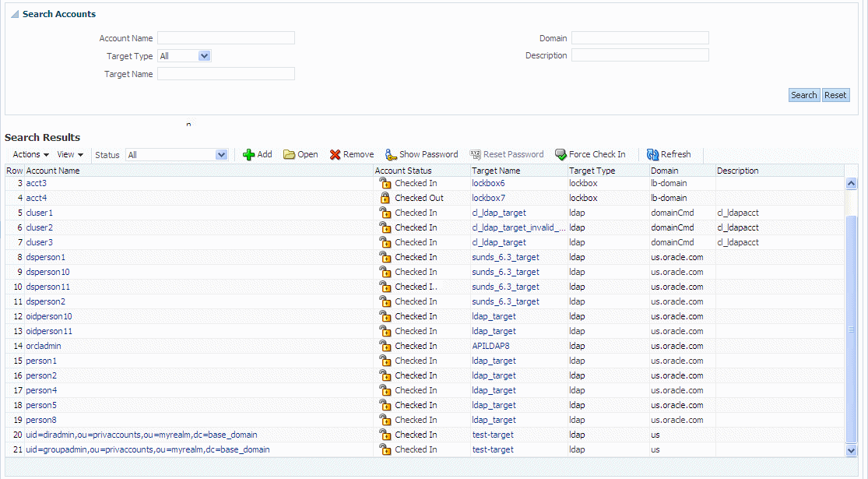
Task: Click the Domain input field
Action: pyautogui.click(x=640, y=37)
